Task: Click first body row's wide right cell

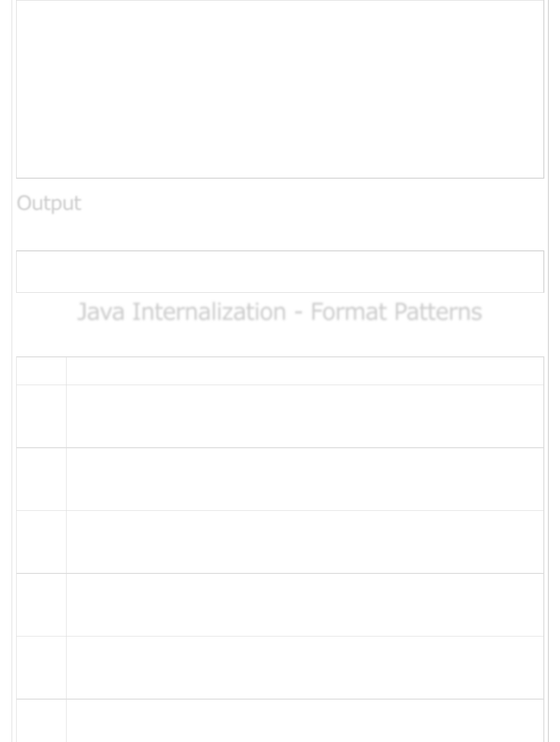Action: pyautogui.click(x=305, y=416)
